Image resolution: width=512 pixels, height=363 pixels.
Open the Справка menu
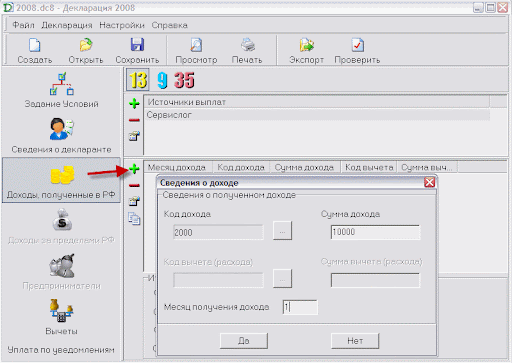[169, 25]
